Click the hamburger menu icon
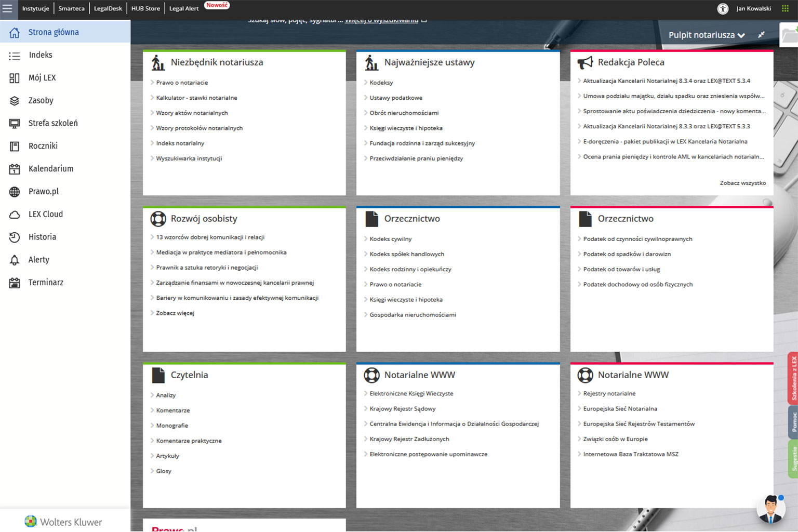 7,8
